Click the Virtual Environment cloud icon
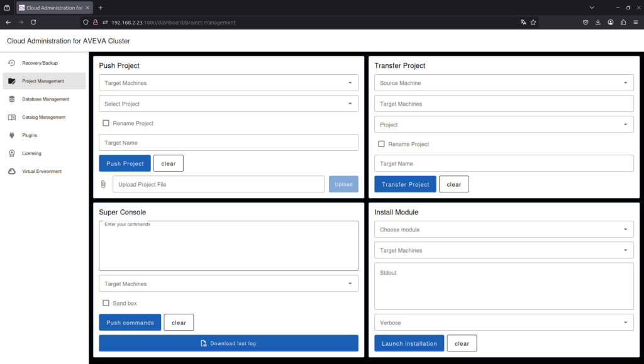This screenshot has height=364, width=644. click(11, 171)
